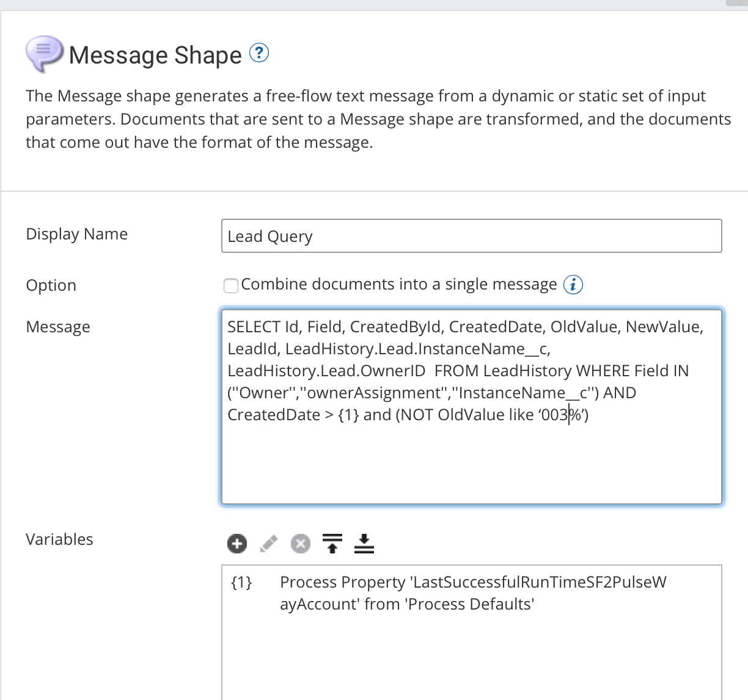Click the Option field label
748x700 pixels.
point(51,285)
